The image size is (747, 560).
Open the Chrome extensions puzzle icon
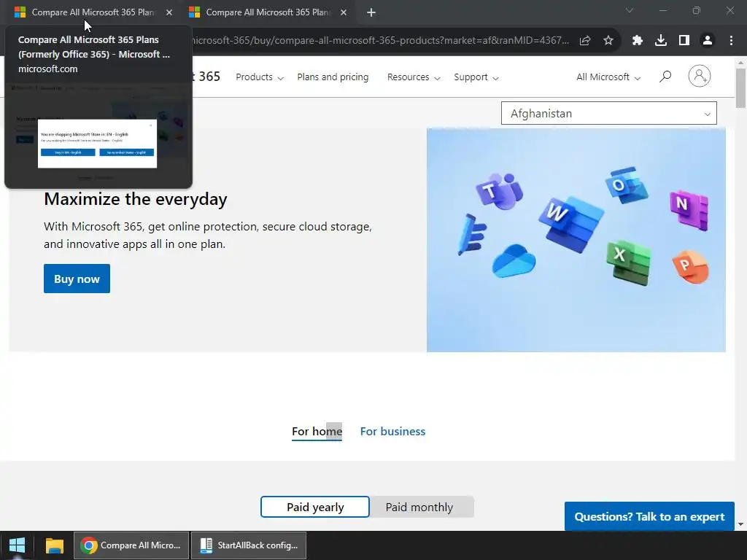[638, 41]
